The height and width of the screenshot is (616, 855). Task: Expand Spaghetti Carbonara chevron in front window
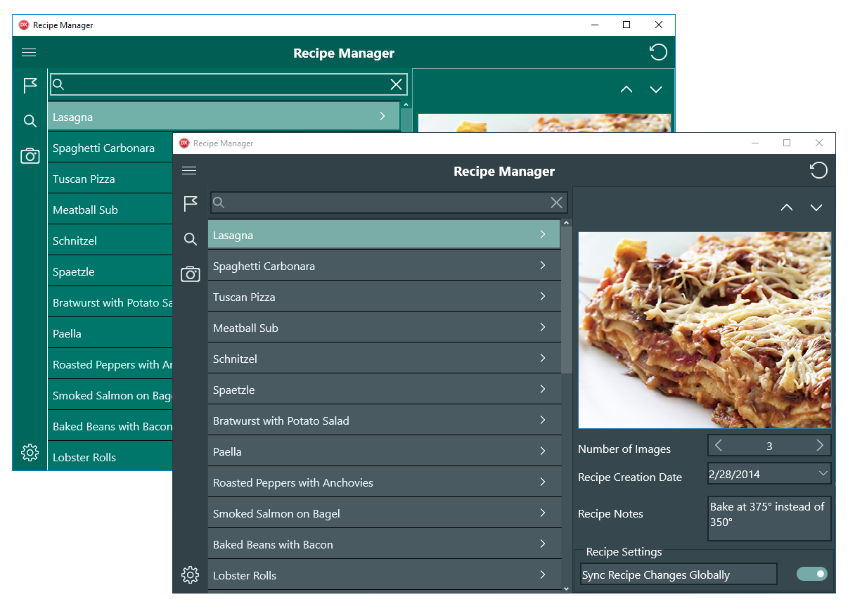[x=543, y=265]
